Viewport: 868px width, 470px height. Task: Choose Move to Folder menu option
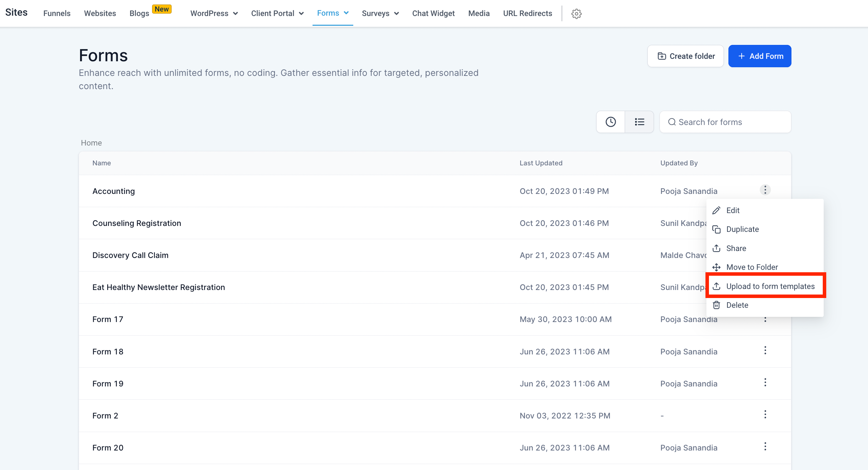[765, 267]
